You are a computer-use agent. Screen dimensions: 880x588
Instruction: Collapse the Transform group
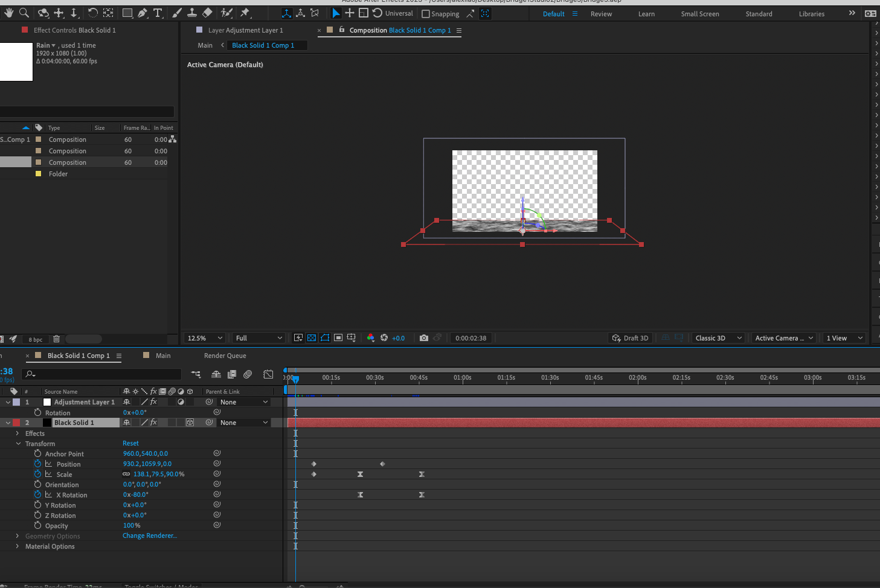[x=18, y=444]
